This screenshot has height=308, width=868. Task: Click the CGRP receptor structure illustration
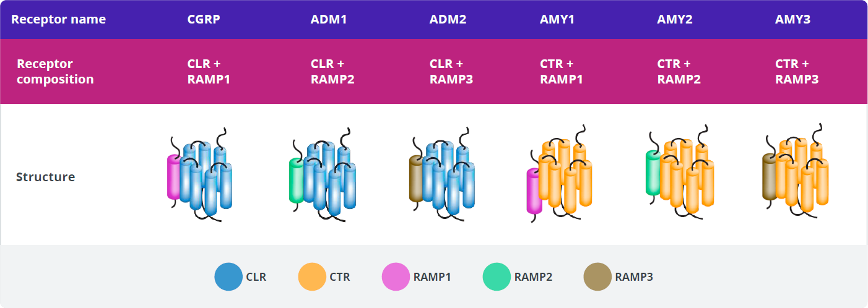199,174
